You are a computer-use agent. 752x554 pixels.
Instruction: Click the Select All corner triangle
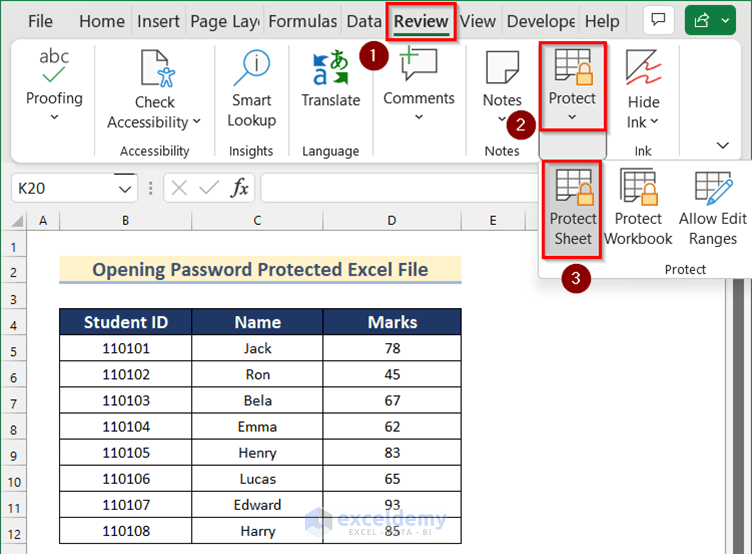pyautogui.click(x=17, y=220)
